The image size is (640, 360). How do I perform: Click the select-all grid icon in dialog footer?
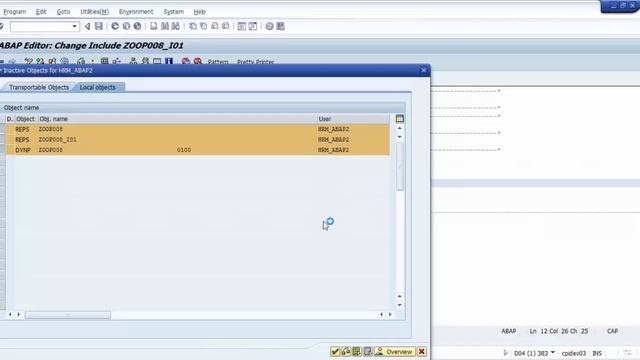click(x=357, y=351)
